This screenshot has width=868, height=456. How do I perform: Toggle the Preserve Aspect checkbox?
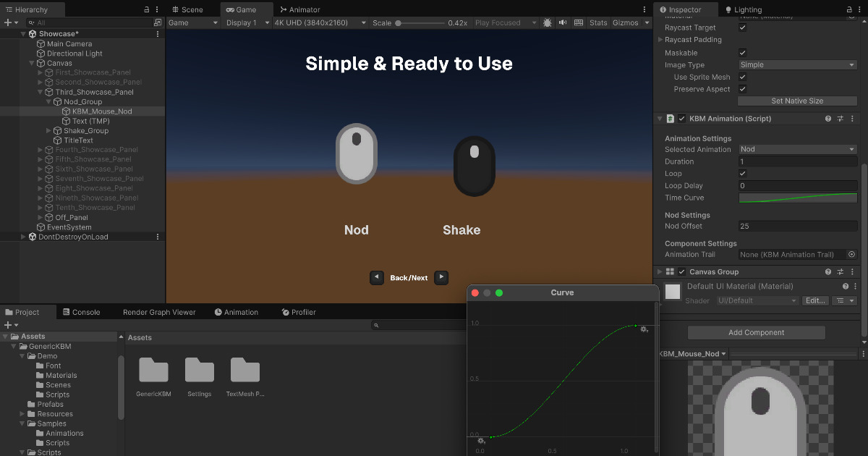(x=743, y=89)
